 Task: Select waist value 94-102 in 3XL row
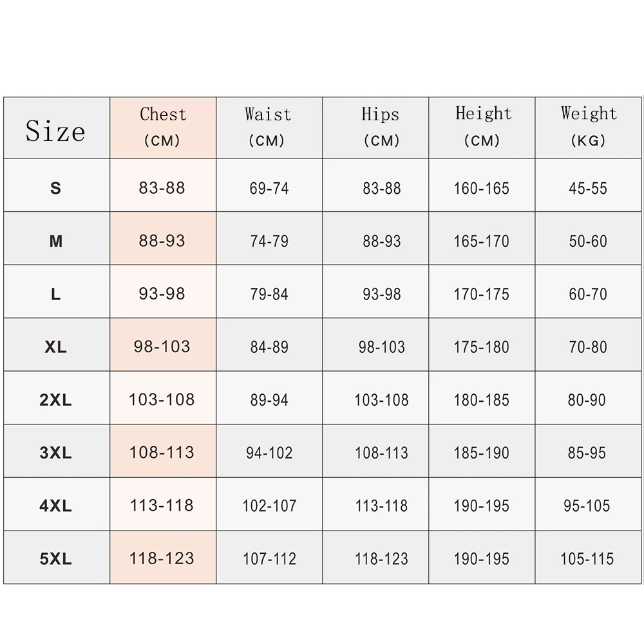click(x=269, y=453)
